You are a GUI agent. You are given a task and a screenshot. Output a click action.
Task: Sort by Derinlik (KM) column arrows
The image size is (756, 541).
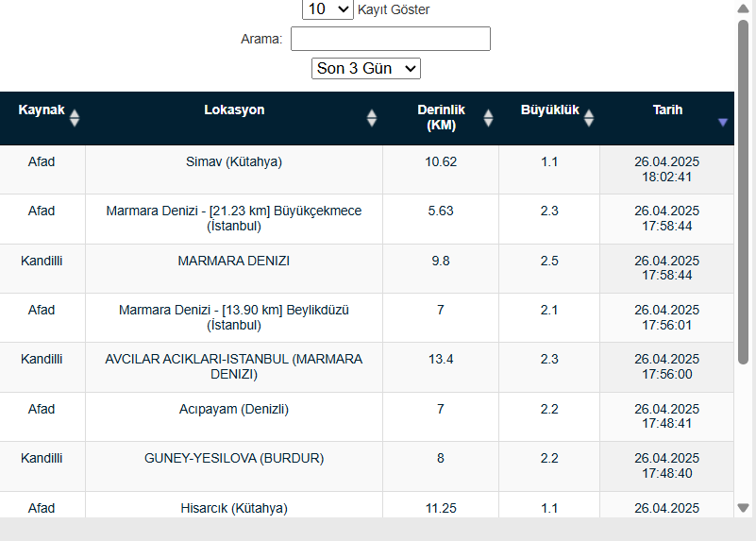[488, 118]
